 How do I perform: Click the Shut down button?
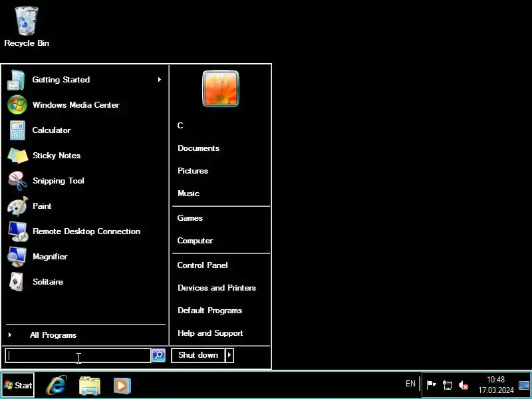198,355
